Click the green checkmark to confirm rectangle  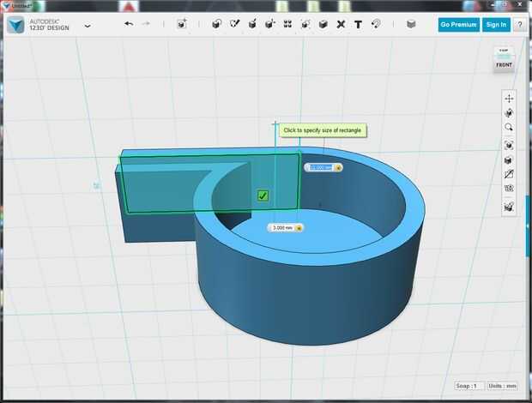pos(263,195)
